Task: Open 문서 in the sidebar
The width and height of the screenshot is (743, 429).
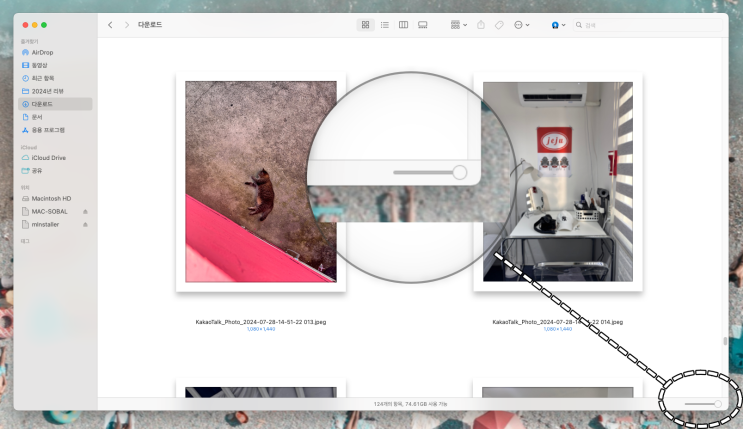Action: coord(55,117)
